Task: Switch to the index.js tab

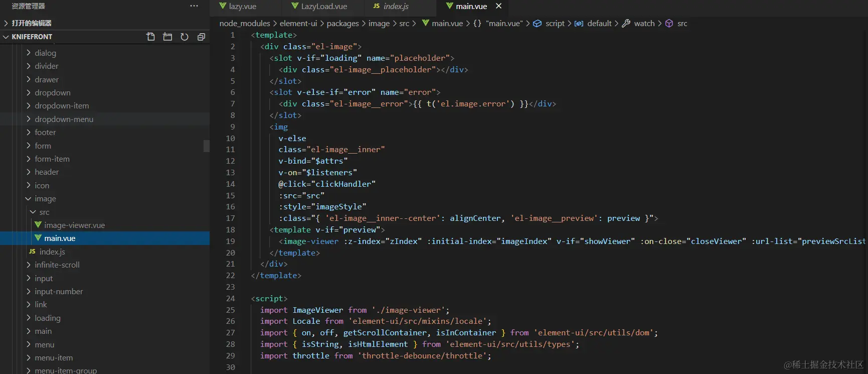Action: point(396,7)
